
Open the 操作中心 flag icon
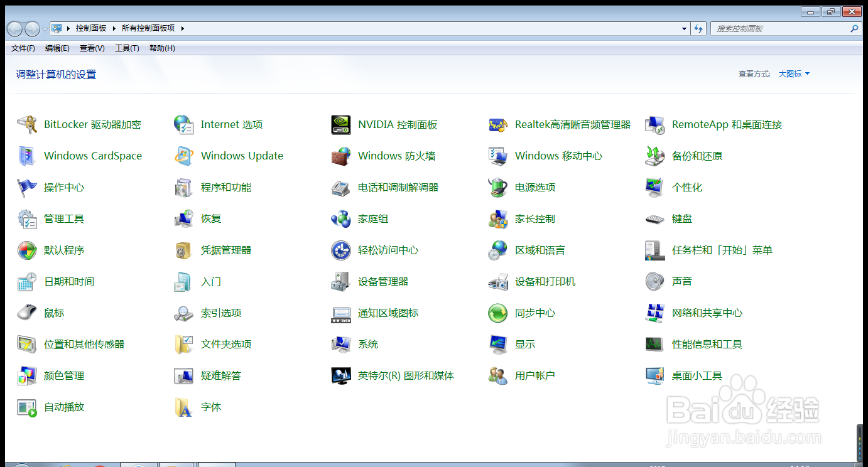pos(27,187)
